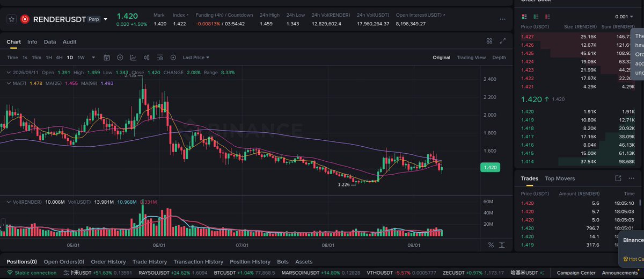Select the 4H time interval

click(60, 58)
